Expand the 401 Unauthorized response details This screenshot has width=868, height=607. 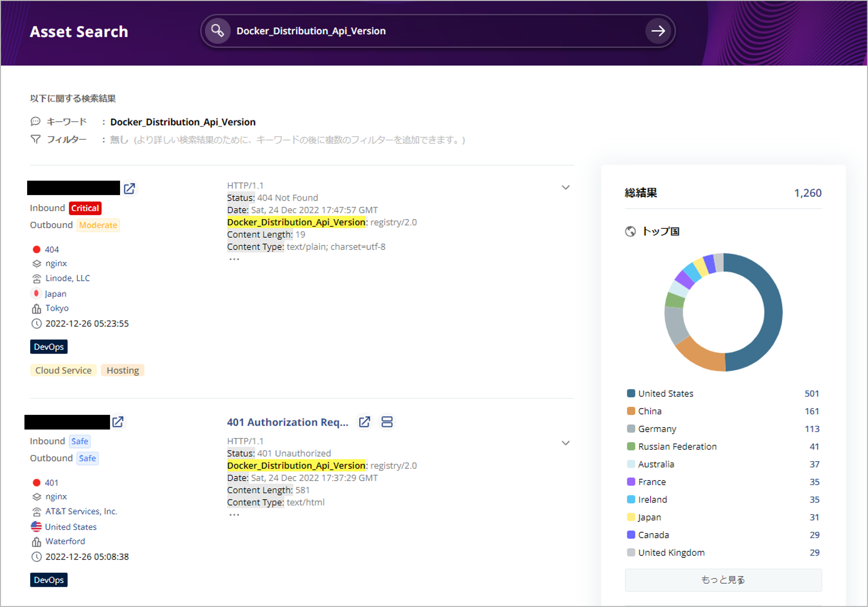click(x=565, y=443)
